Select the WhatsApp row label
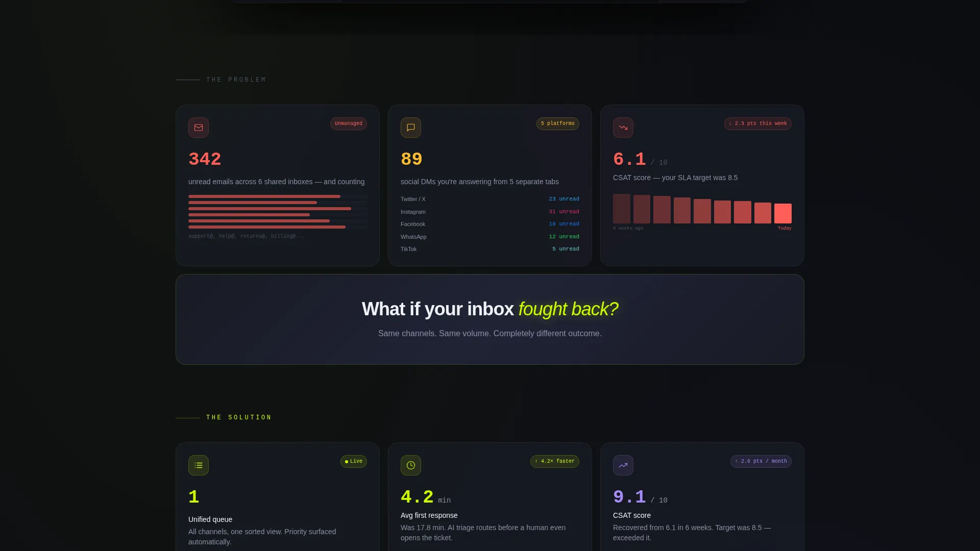Image resolution: width=980 pixels, height=551 pixels. click(x=413, y=237)
